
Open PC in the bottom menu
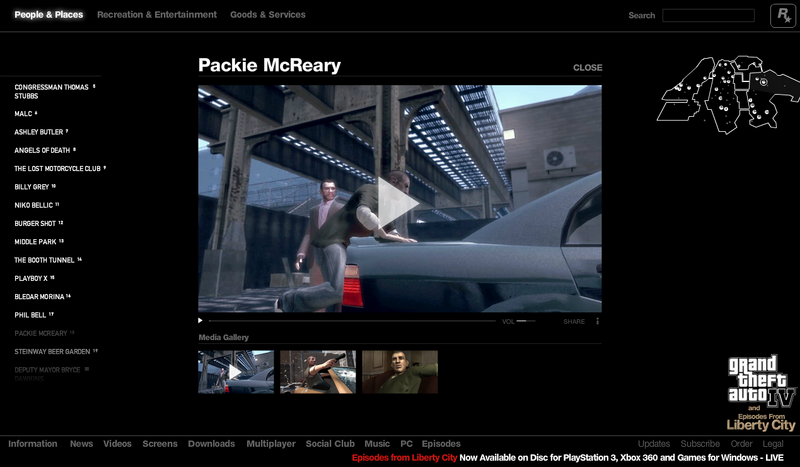[x=407, y=444]
